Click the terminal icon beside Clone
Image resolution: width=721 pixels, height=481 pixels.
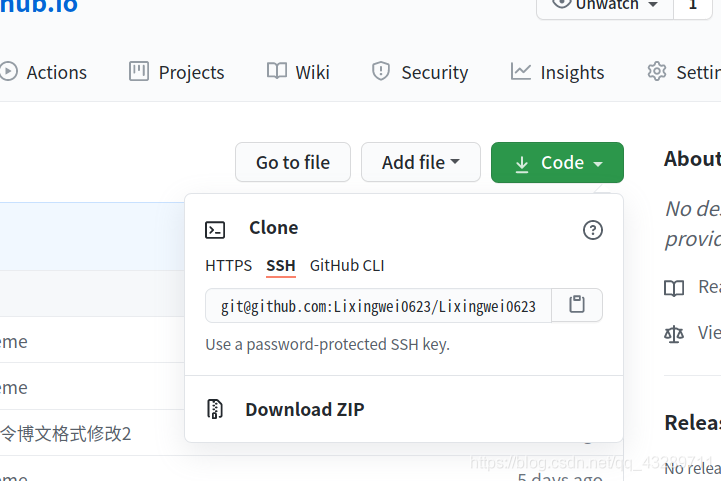click(215, 230)
